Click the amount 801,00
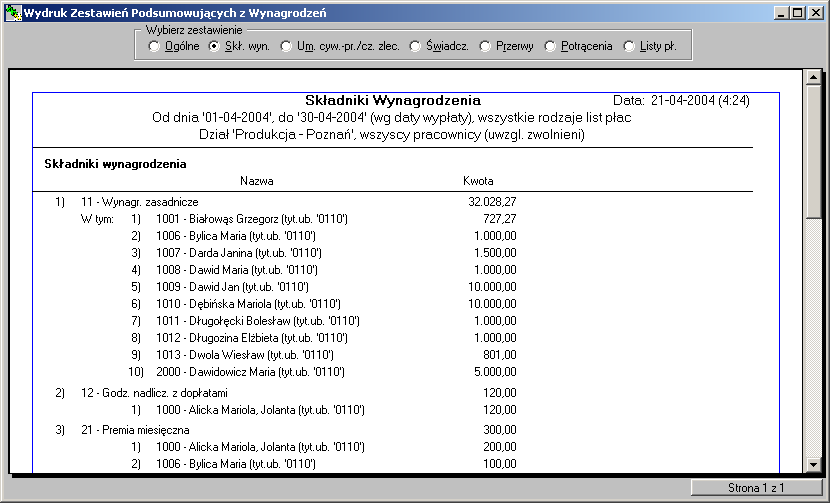The height and width of the screenshot is (503, 830). tap(500, 354)
